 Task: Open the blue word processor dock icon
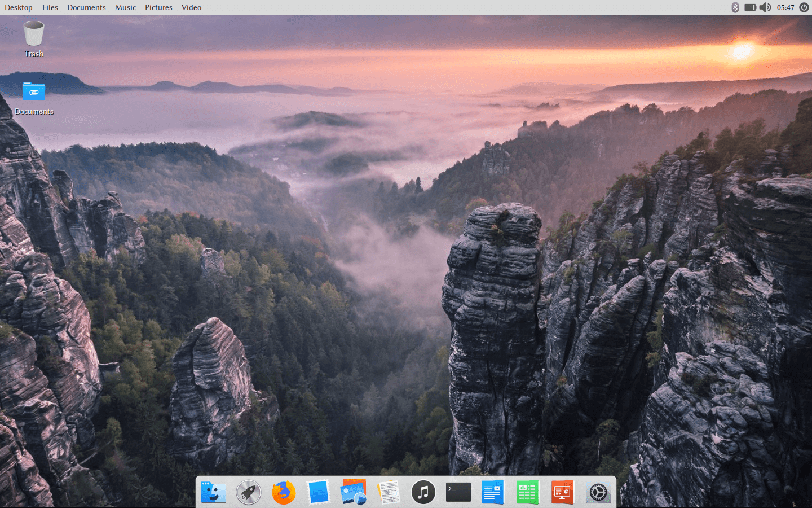[493, 492]
